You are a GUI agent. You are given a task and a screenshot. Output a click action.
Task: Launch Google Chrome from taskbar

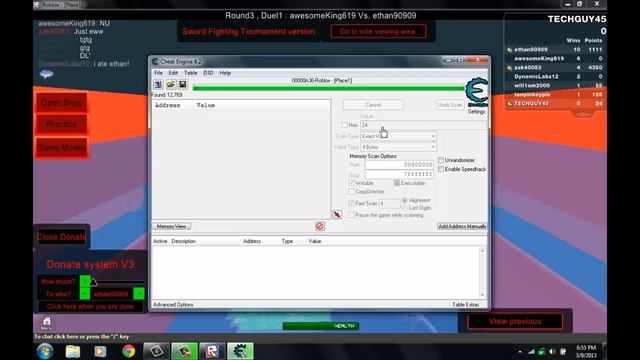click(128, 351)
